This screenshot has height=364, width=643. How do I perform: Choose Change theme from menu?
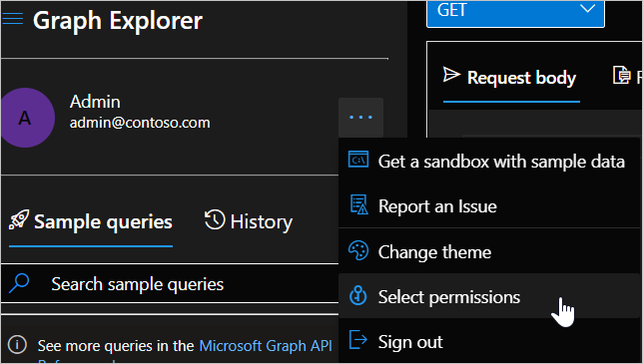tap(489, 251)
